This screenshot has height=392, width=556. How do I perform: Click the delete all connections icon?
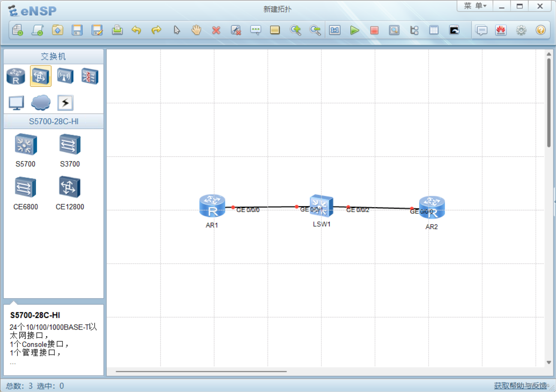(x=236, y=30)
